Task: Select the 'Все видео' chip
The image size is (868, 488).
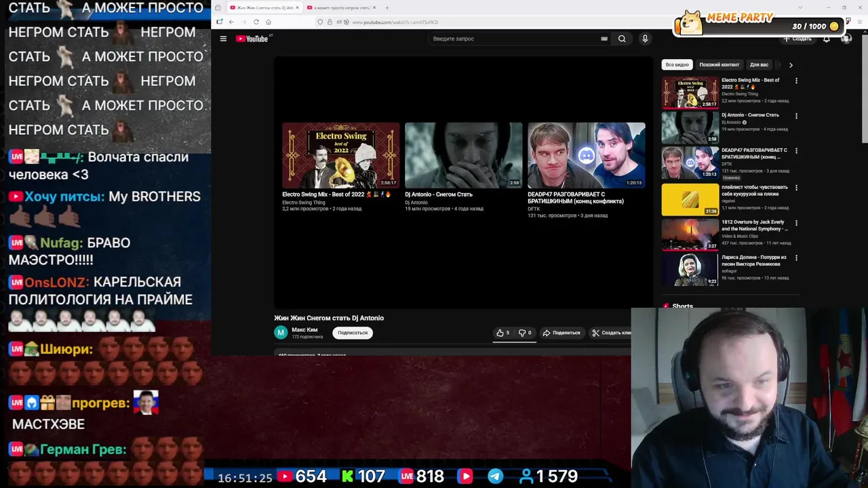Action: pyautogui.click(x=677, y=65)
